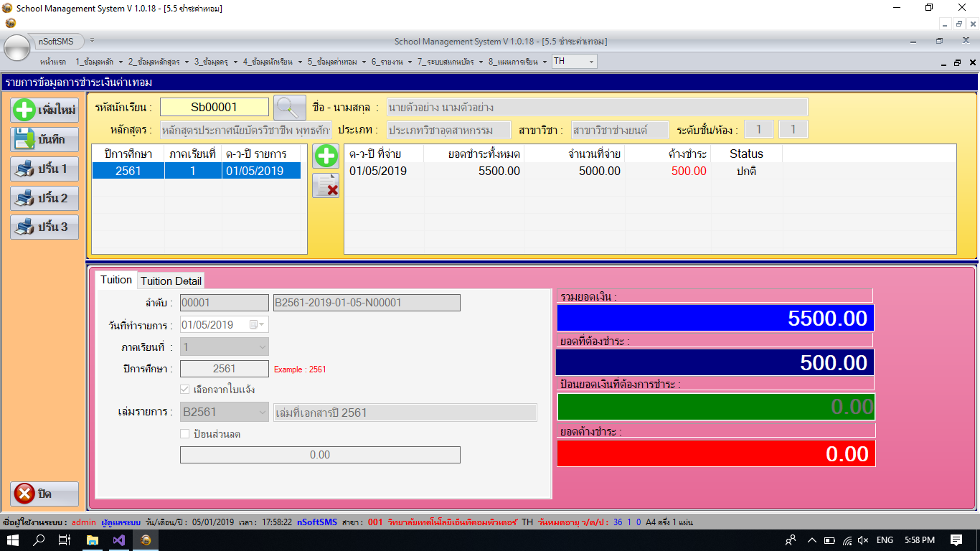Click the ปริ้น 1 printer button

point(44,169)
